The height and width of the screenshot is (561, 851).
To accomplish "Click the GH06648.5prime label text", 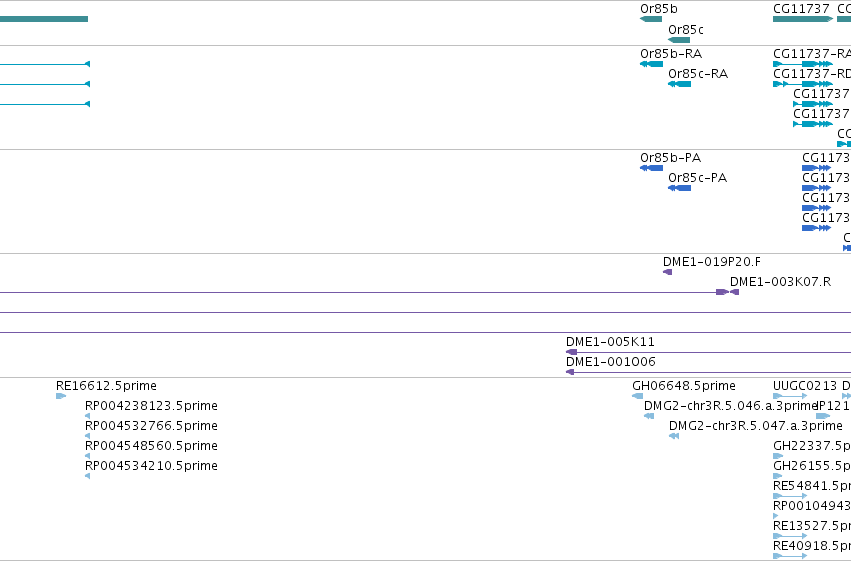I will coord(684,386).
